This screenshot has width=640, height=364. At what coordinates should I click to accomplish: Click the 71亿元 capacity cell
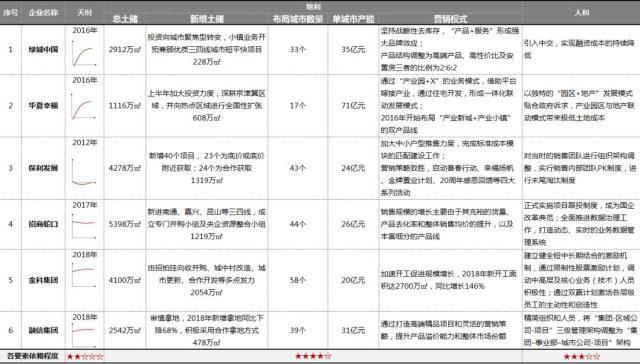pos(353,106)
